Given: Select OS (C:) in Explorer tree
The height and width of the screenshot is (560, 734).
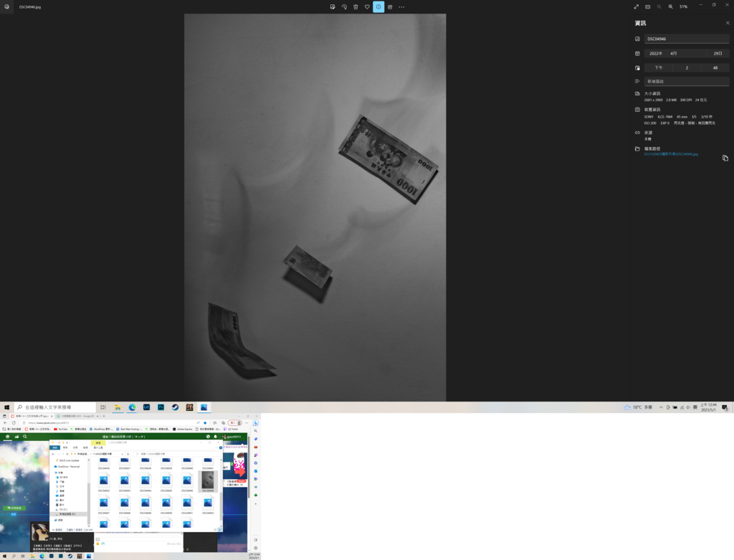Looking at the screenshot, I should (62, 509).
